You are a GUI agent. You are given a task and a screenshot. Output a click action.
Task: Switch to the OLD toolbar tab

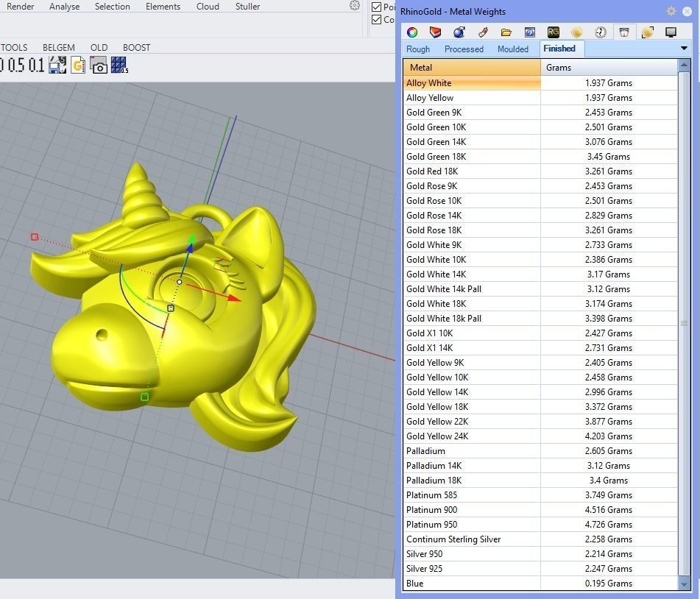coord(99,47)
